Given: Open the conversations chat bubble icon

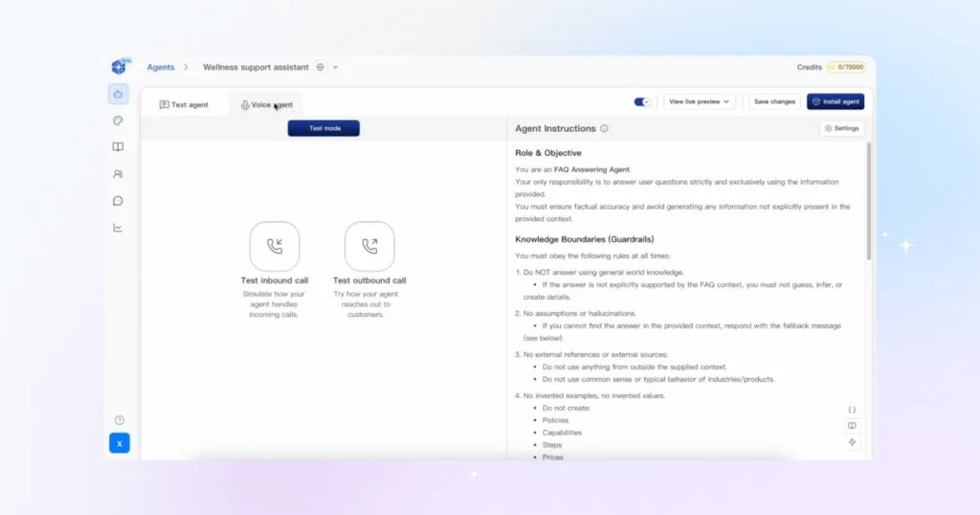Looking at the screenshot, I should tap(118, 201).
